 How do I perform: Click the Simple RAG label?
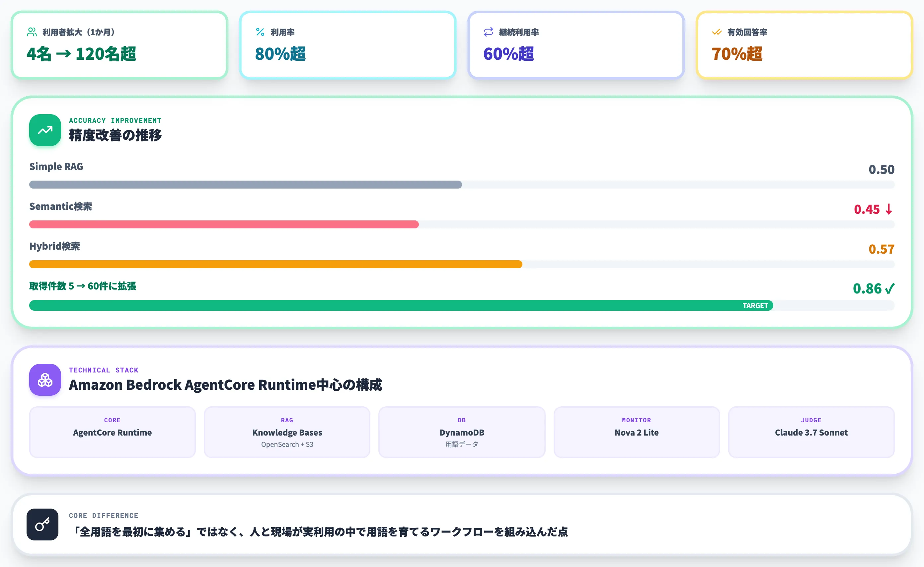[56, 167]
